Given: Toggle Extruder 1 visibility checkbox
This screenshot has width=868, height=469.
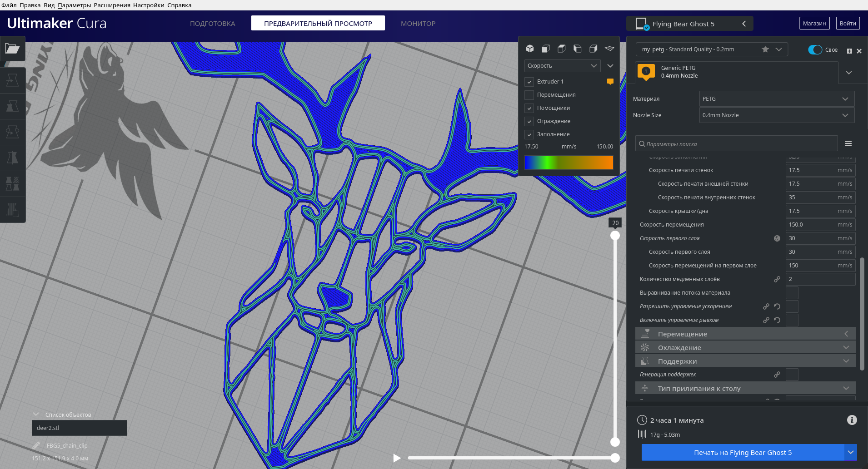Looking at the screenshot, I should point(529,82).
